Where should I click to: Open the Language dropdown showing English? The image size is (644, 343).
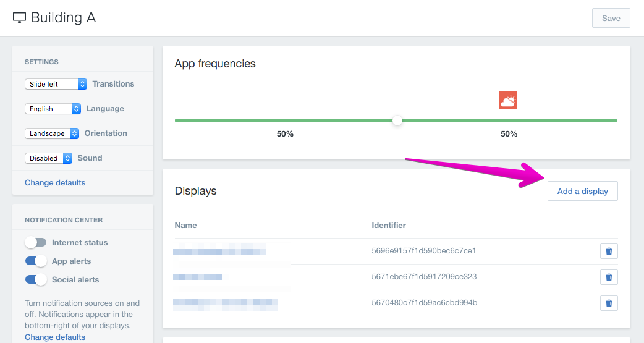[x=53, y=108]
